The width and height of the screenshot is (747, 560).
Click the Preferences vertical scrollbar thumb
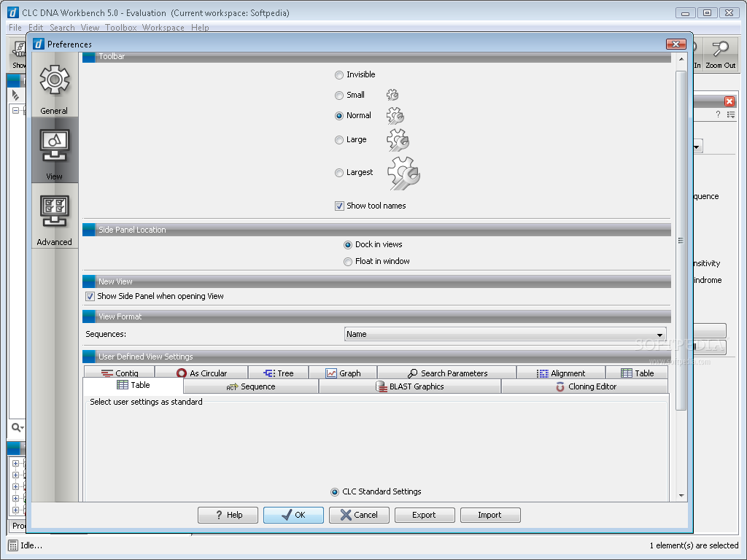681,241
